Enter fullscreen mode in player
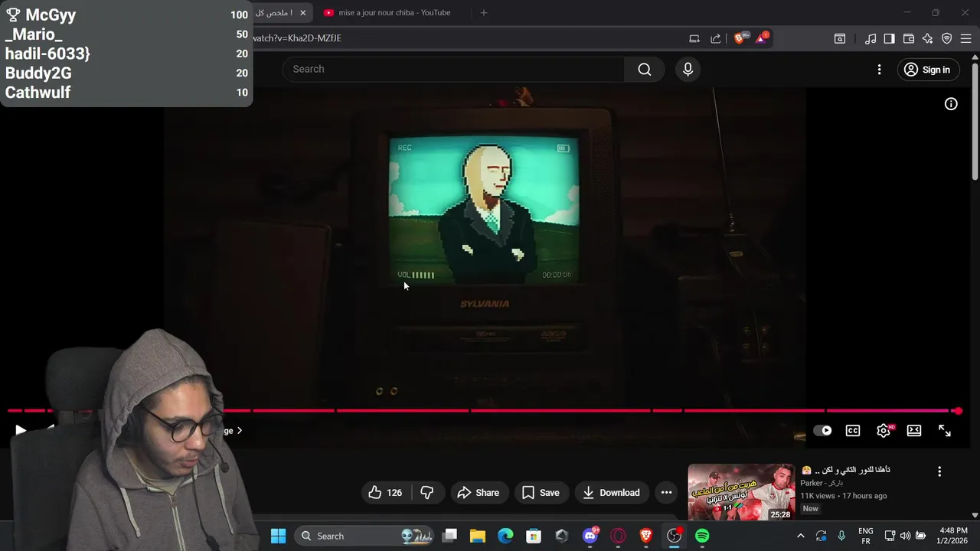 [x=945, y=431]
